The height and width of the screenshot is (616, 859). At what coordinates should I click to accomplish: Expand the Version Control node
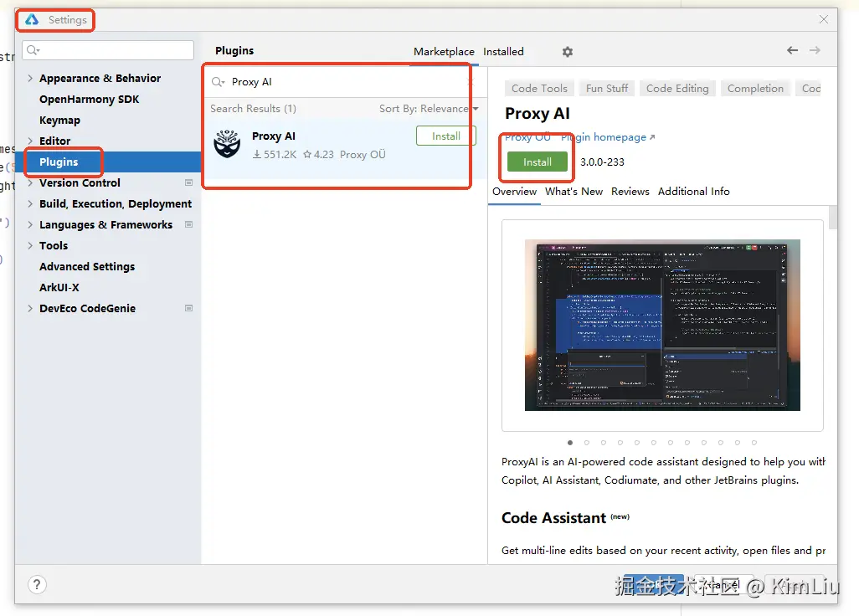(x=30, y=183)
